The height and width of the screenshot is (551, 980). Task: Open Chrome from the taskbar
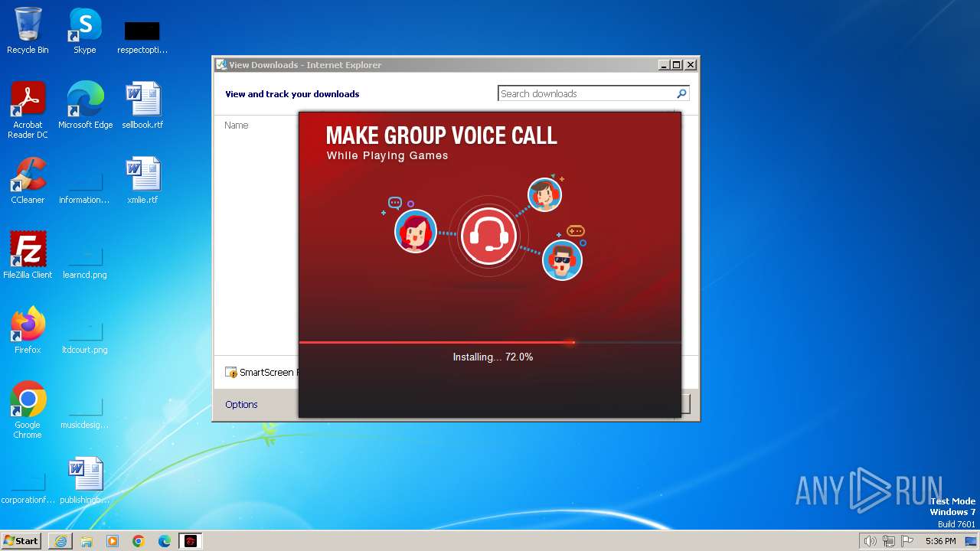pyautogui.click(x=139, y=541)
